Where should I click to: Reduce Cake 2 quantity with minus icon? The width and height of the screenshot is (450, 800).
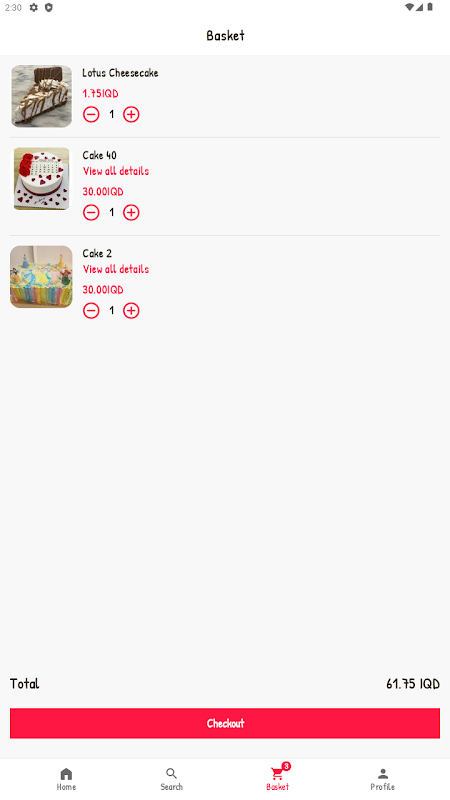[x=91, y=310]
